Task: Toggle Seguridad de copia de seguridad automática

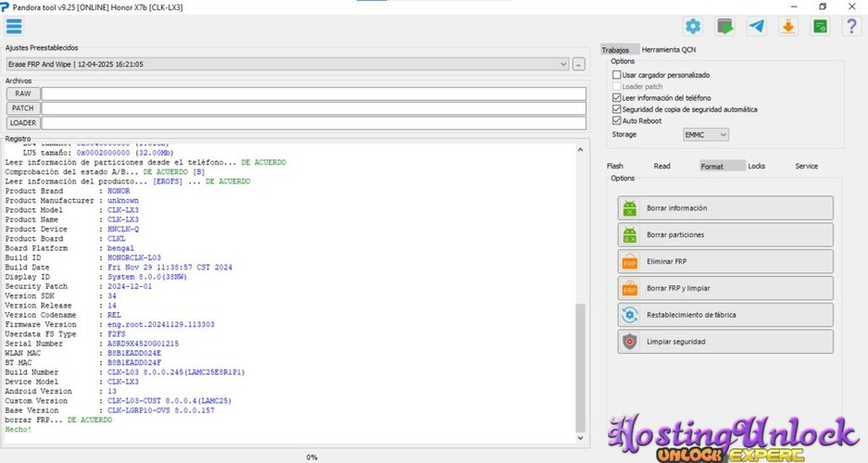Action: 617,109
